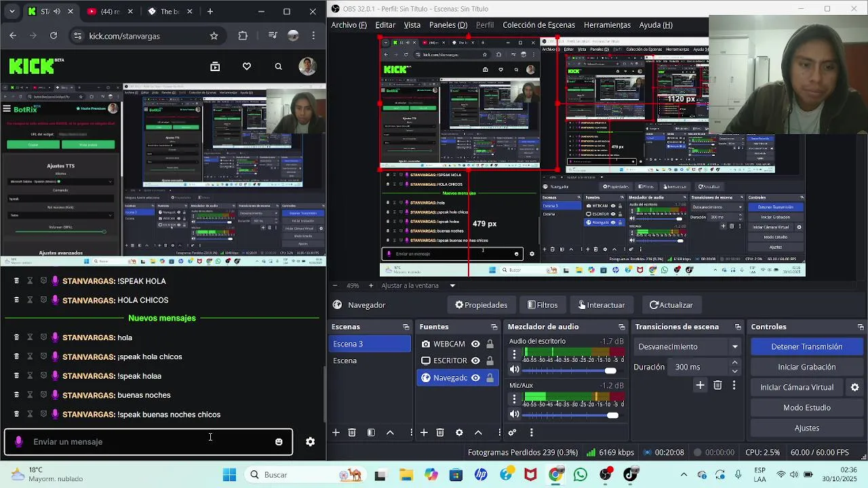The height and width of the screenshot is (488, 868).
Task: Open Propiedades of the selected source
Action: click(x=481, y=305)
